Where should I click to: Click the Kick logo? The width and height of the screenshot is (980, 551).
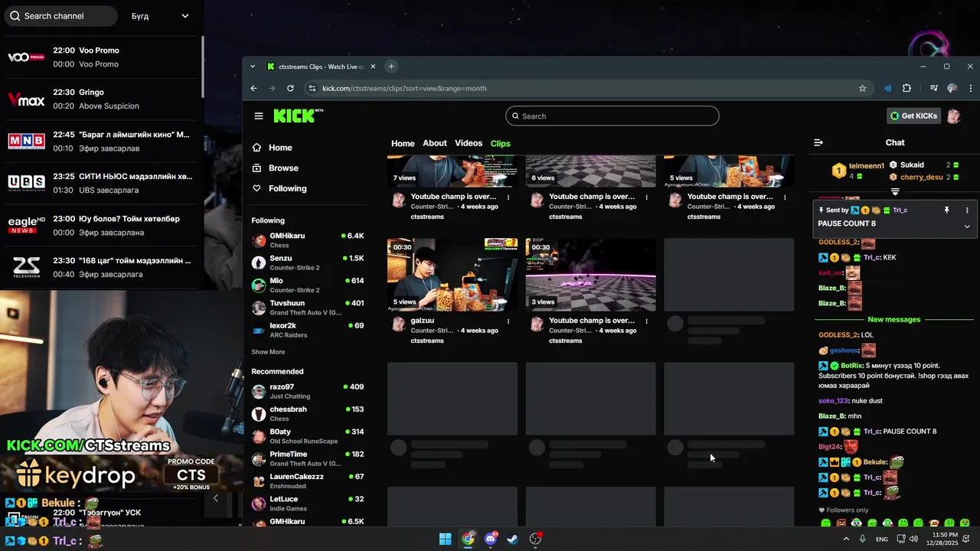pos(298,116)
